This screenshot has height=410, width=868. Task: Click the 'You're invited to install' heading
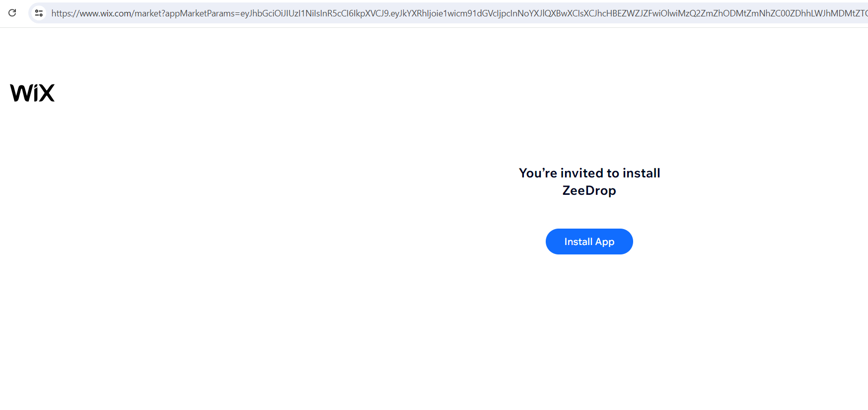tap(589, 173)
